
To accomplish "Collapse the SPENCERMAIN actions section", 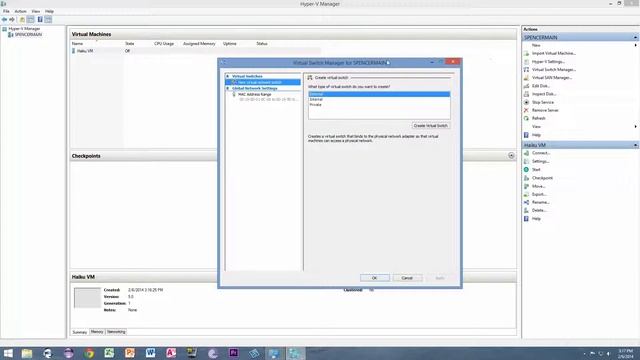I will (x=636, y=38).
